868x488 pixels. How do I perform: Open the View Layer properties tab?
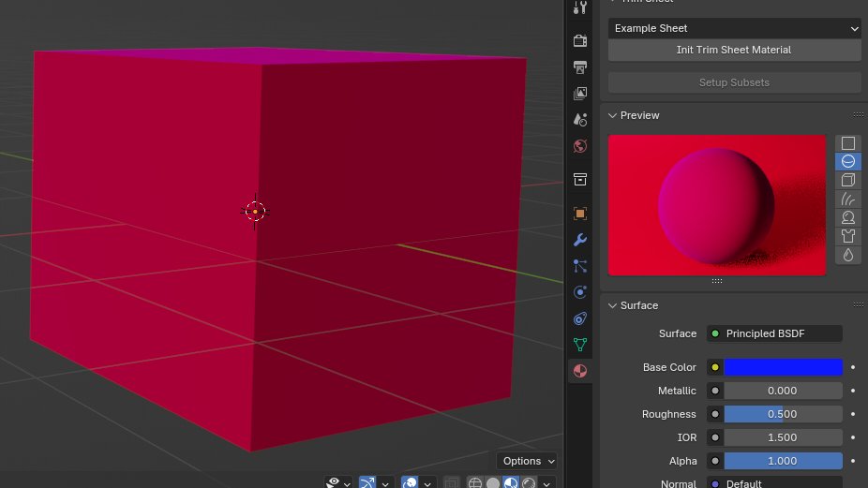[x=579, y=93]
